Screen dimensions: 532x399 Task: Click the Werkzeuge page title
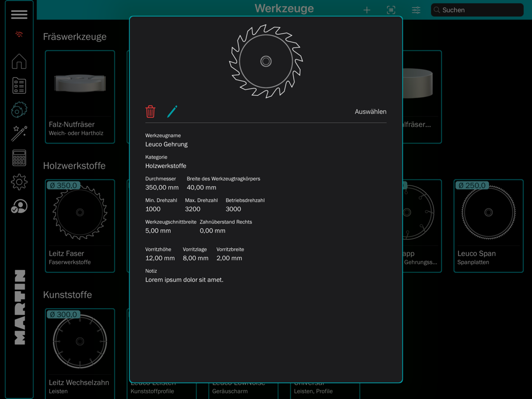click(x=284, y=8)
